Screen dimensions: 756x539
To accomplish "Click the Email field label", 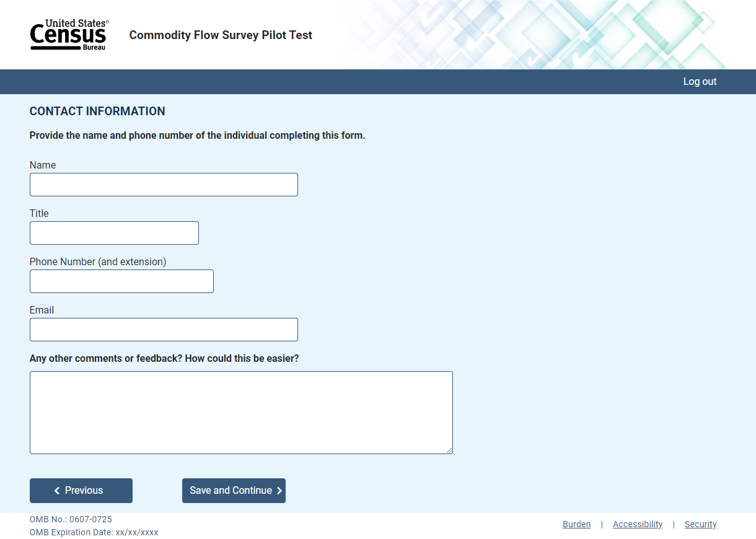I will click(x=42, y=310).
